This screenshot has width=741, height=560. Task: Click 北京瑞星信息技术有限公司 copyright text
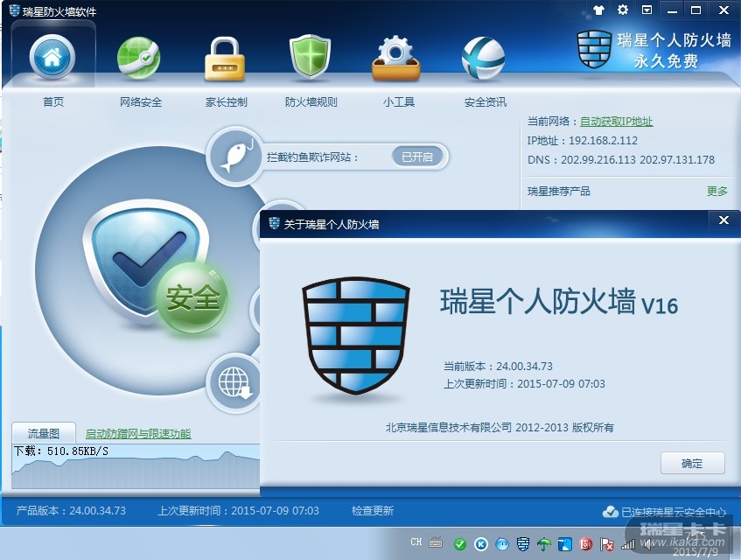[x=500, y=427]
